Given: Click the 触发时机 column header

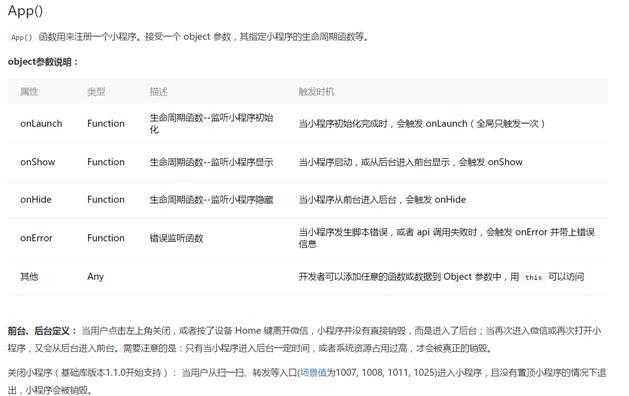Looking at the screenshot, I should [316, 92].
